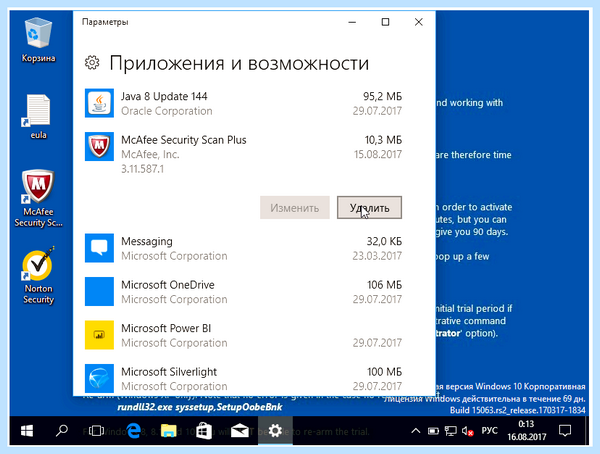Select the Microsoft OneDrive entry

click(x=243, y=292)
